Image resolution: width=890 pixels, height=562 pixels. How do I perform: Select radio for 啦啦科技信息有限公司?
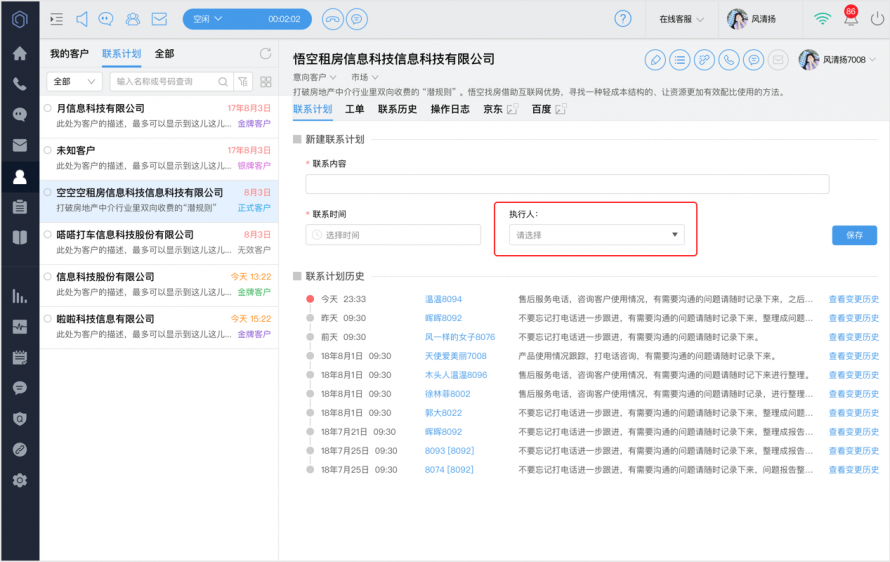(48, 318)
